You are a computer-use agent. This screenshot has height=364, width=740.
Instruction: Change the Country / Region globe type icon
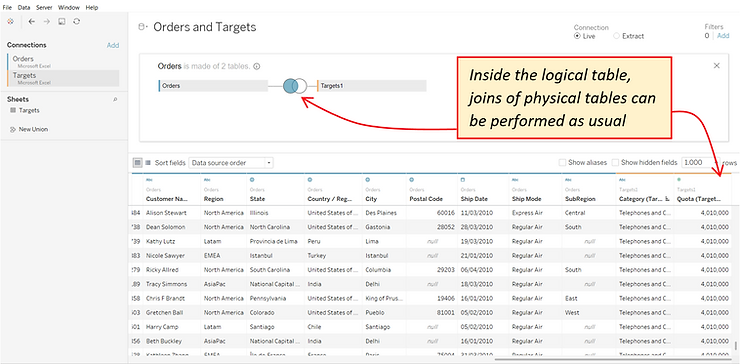pos(310,180)
